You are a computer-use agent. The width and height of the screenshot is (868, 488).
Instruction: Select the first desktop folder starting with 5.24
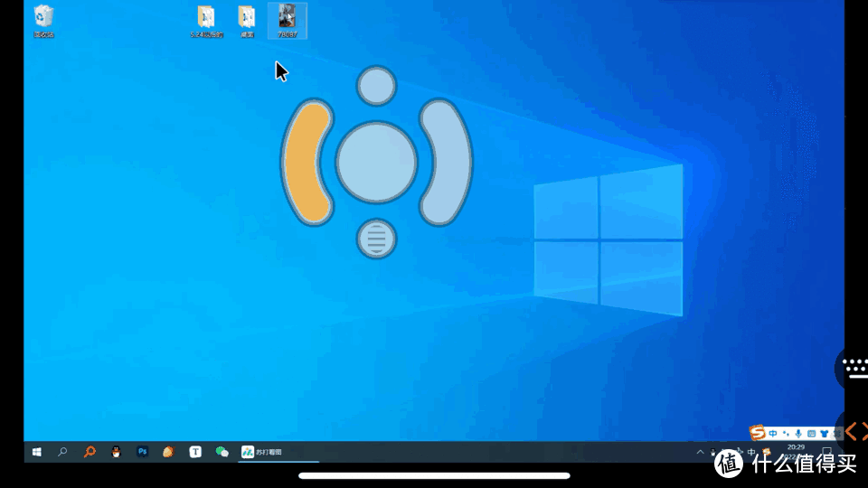pos(206,18)
